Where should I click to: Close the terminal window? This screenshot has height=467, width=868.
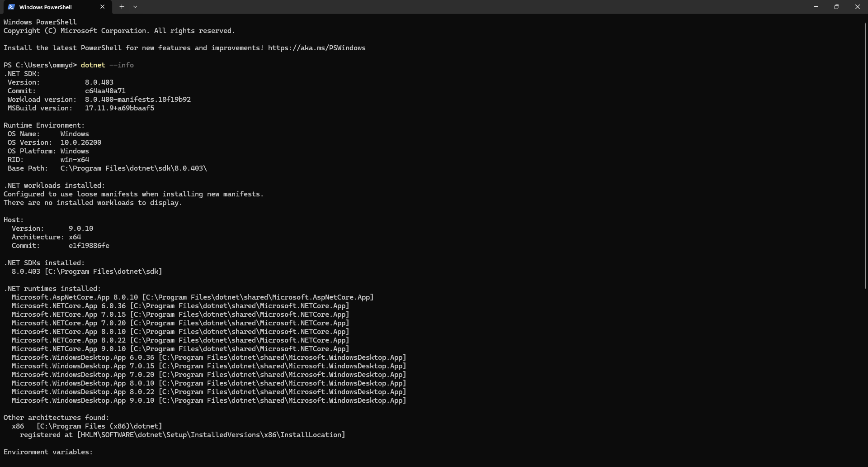pos(858,7)
